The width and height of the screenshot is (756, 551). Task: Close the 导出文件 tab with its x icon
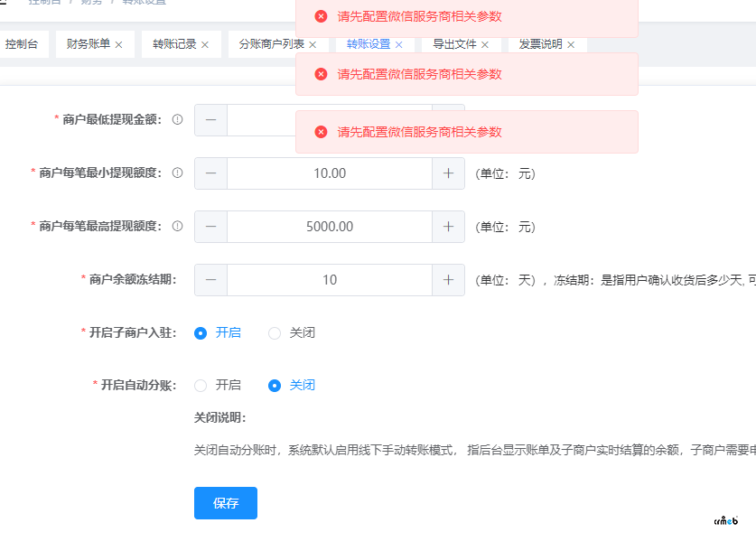[485, 44]
